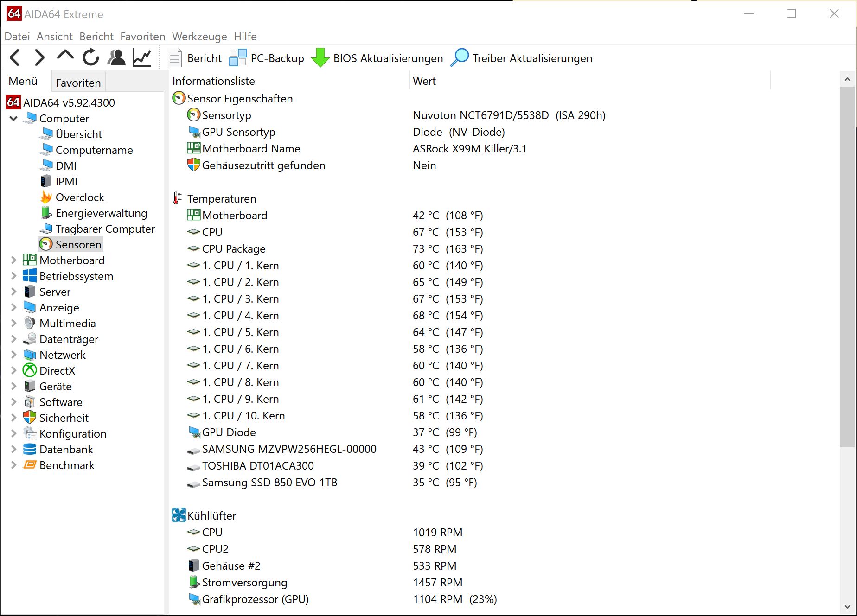Click the Multimedia speaker icon
857x616 pixels.
[30, 323]
